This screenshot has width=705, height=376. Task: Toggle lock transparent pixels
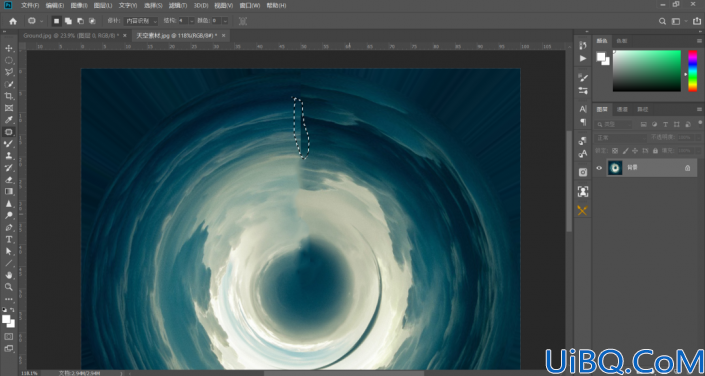click(615, 151)
